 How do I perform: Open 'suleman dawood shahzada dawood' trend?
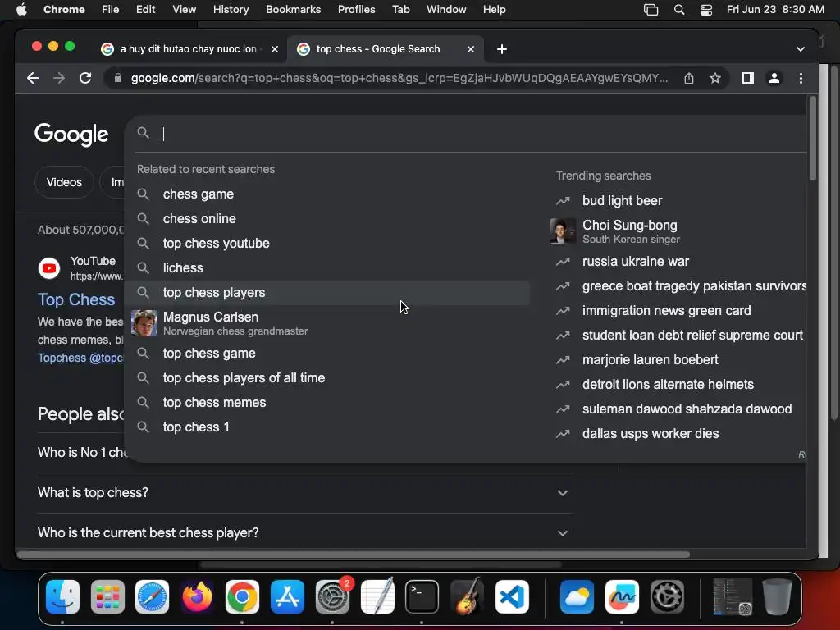tap(687, 409)
